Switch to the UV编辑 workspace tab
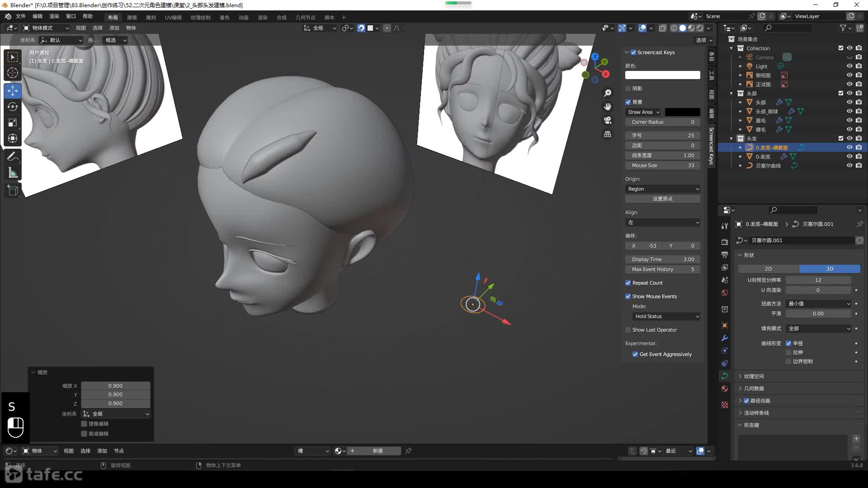 tap(173, 18)
